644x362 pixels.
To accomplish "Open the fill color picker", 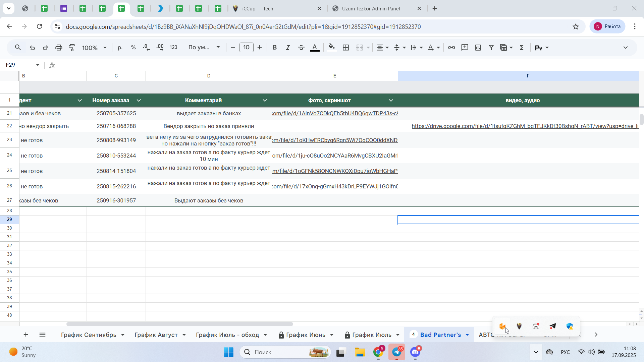I will (332, 48).
